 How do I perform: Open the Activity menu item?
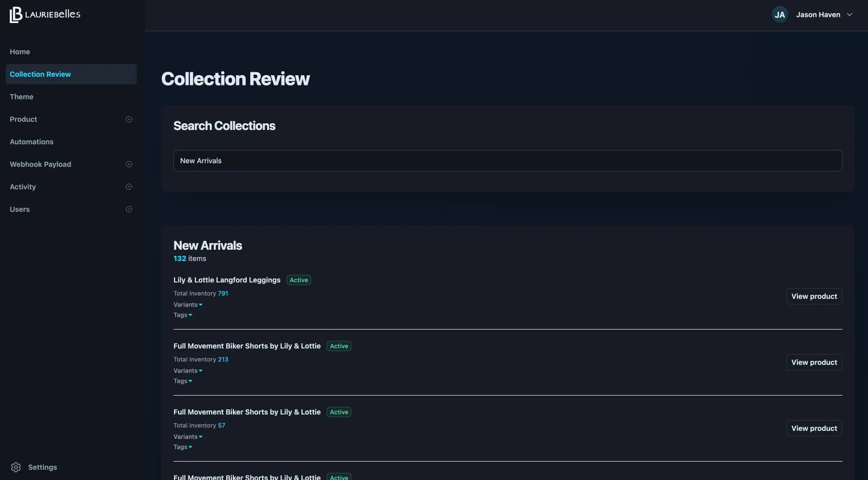pyautogui.click(x=23, y=187)
